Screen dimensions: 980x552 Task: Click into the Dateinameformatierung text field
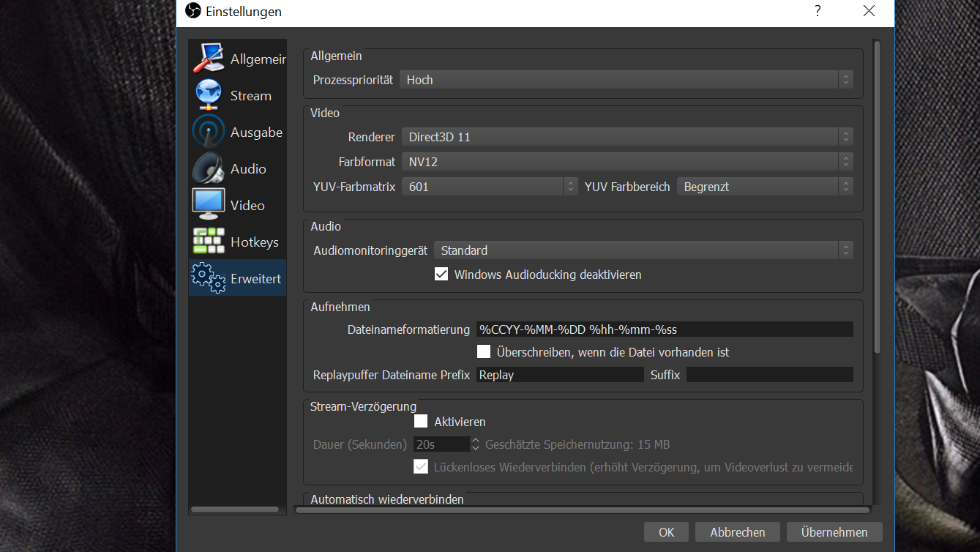(664, 329)
